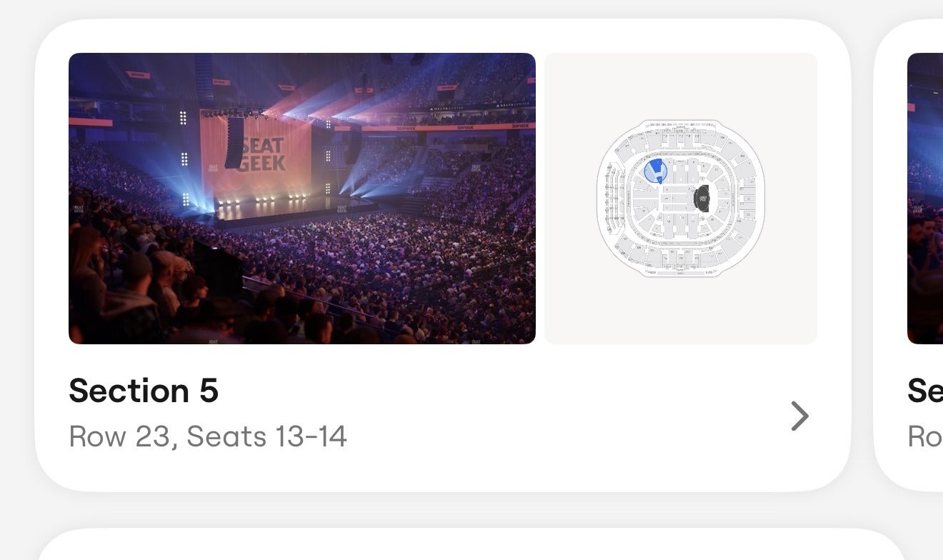Tap the light blue view-cone circle on map
The width and height of the screenshot is (943, 560).
pyautogui.click(x=656, y=171)
